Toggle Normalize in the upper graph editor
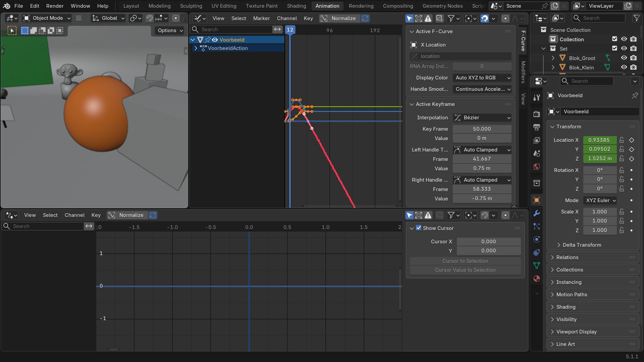This screenshot has height=362, width=644. [339, 18]
